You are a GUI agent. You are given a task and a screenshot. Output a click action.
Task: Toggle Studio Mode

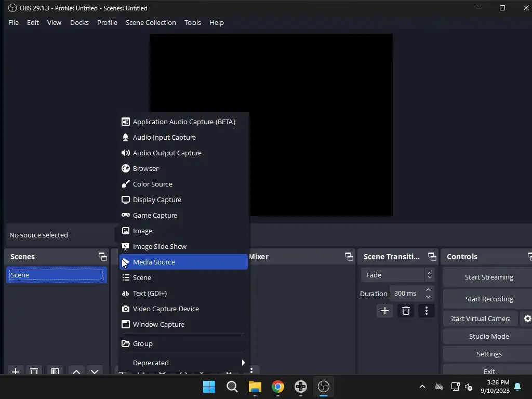(488, 336)
